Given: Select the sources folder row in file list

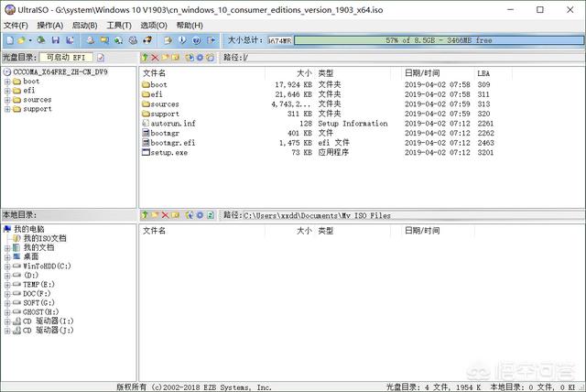Looking at the screenshot, I should pyautogui.click(x=318, y=104).
